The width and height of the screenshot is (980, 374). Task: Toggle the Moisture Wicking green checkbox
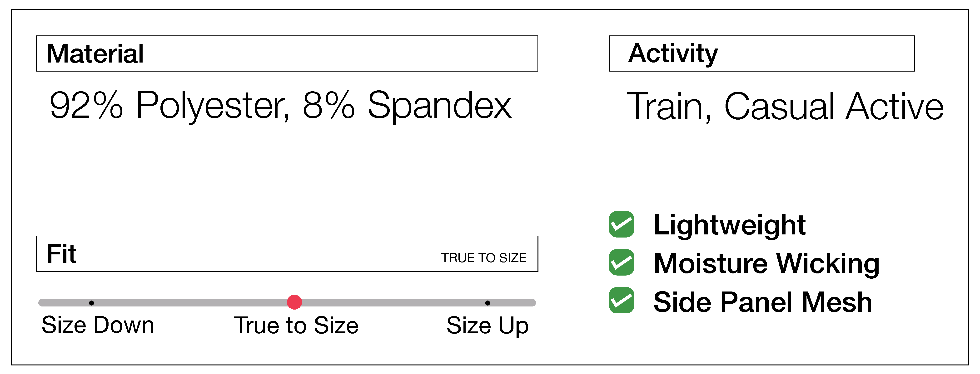(x=621, y=262)
